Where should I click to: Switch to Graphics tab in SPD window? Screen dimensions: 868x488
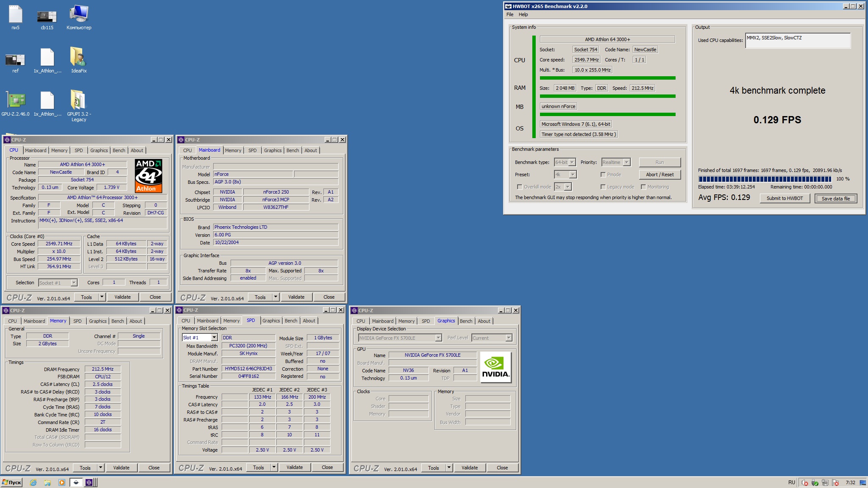271,321
